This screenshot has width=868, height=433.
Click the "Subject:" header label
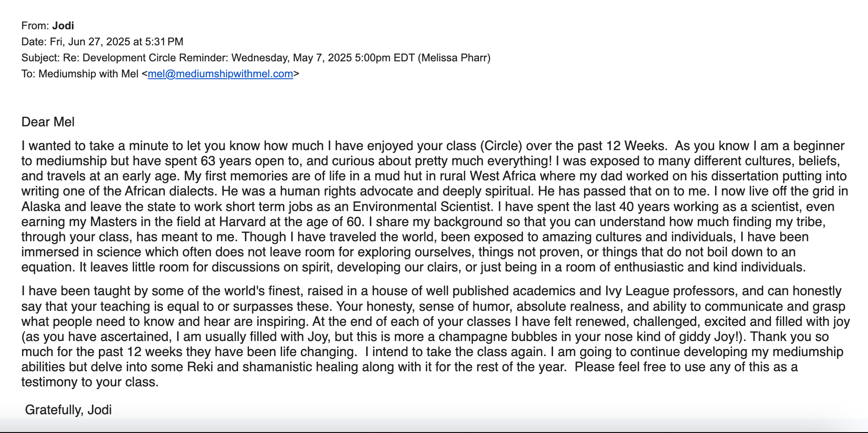[x=40, y=58]
